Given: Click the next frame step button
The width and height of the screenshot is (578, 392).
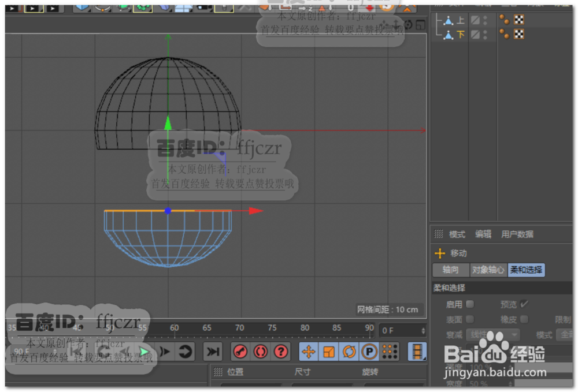Looking at the screenshot, I should [x=165, y=352].
